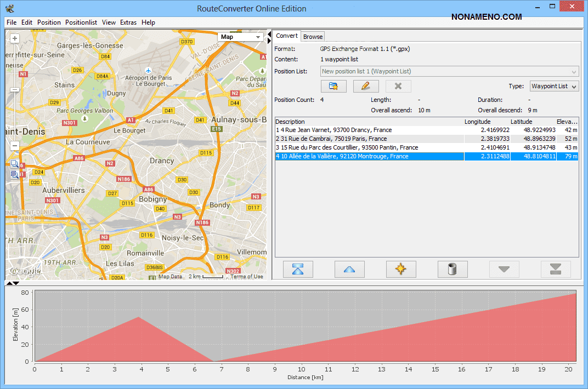Open the Positionlist menu

(x=81, y=22)
